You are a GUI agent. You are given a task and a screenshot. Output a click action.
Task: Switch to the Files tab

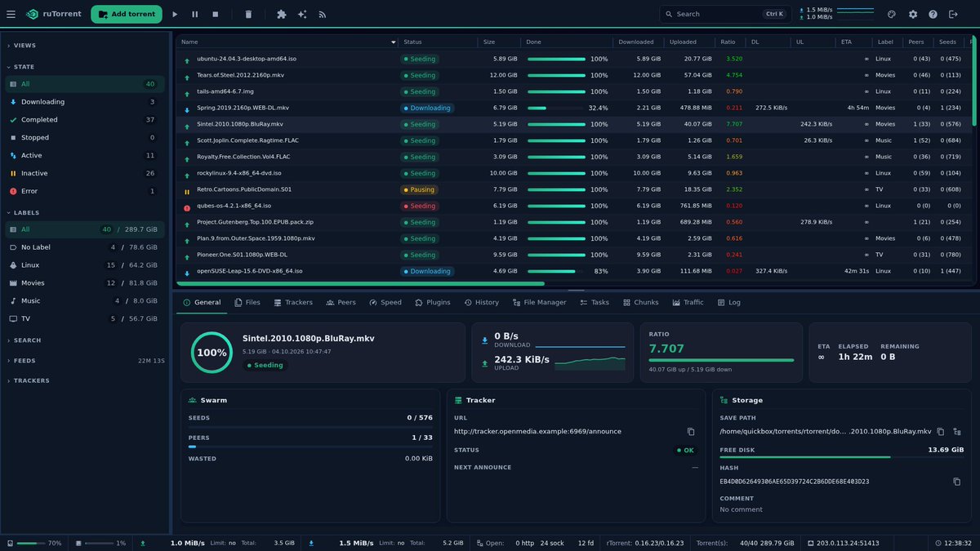pyautogui.click(x=247, y=302)
